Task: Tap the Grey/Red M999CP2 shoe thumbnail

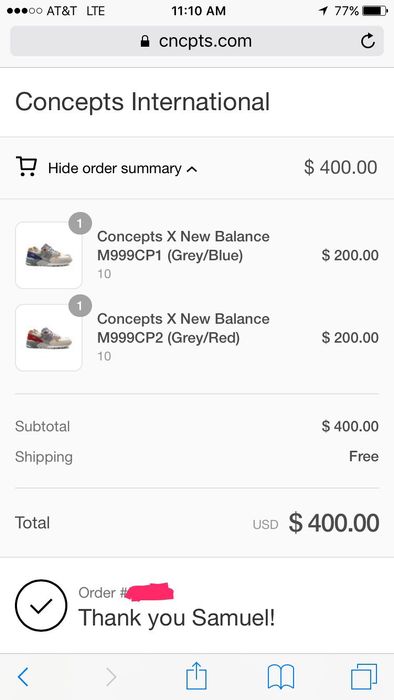Action: 49,338
